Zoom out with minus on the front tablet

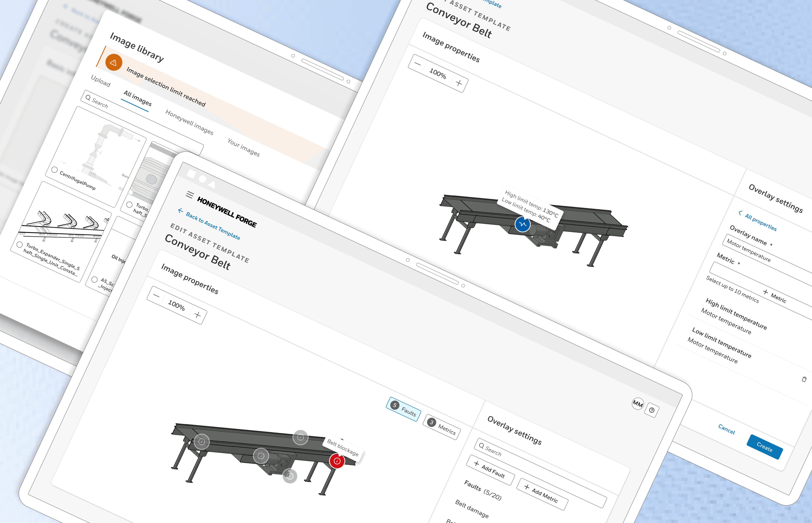tap(156, 295)
